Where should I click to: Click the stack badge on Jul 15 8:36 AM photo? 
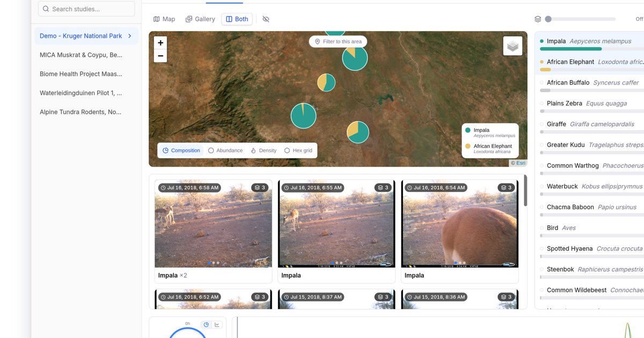(x=507, y=297)
